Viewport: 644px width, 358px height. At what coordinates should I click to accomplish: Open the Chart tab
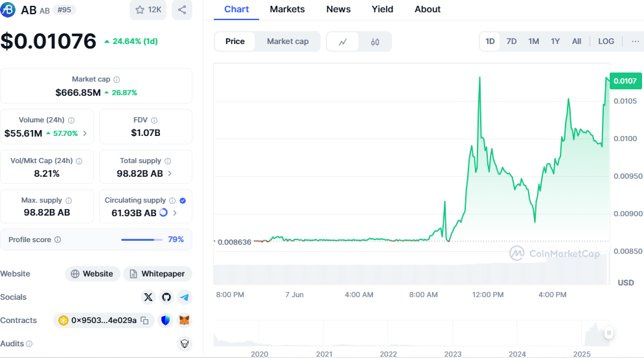pos(236,10)
